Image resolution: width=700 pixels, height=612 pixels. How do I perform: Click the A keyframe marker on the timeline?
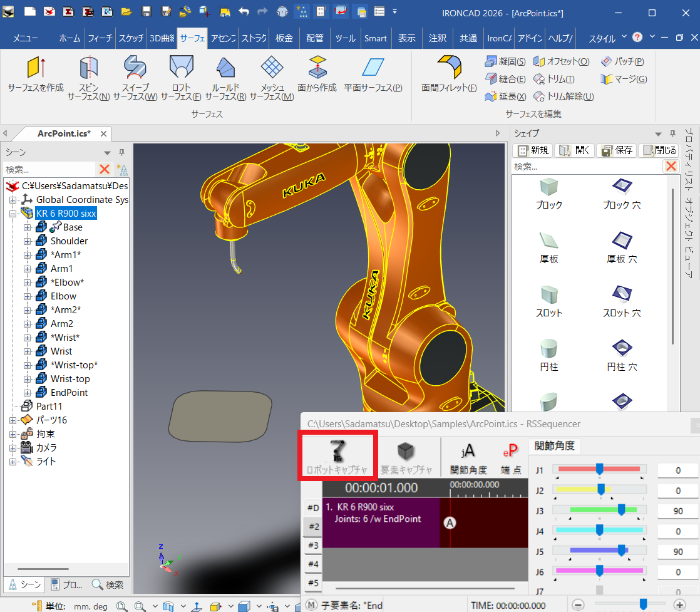coord(450,523)
